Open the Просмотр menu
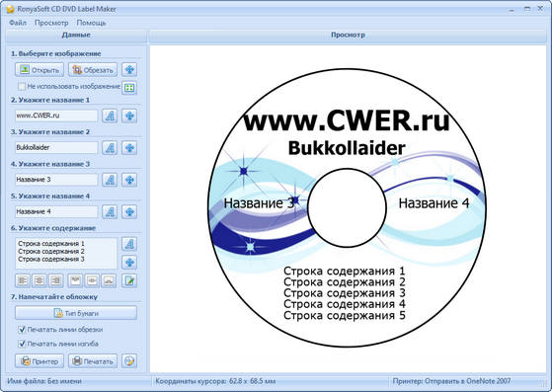552x392 pixels. 51,23
